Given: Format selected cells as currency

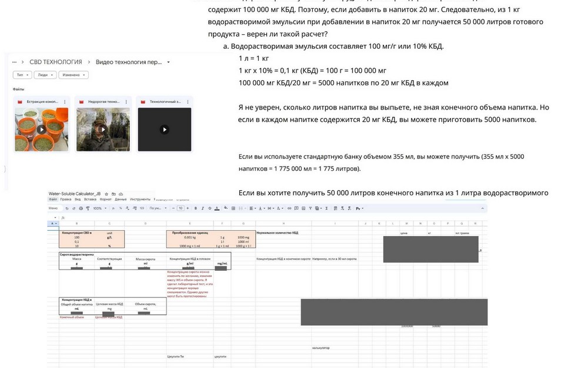Looking at the screenshot, I should point(113,208).
